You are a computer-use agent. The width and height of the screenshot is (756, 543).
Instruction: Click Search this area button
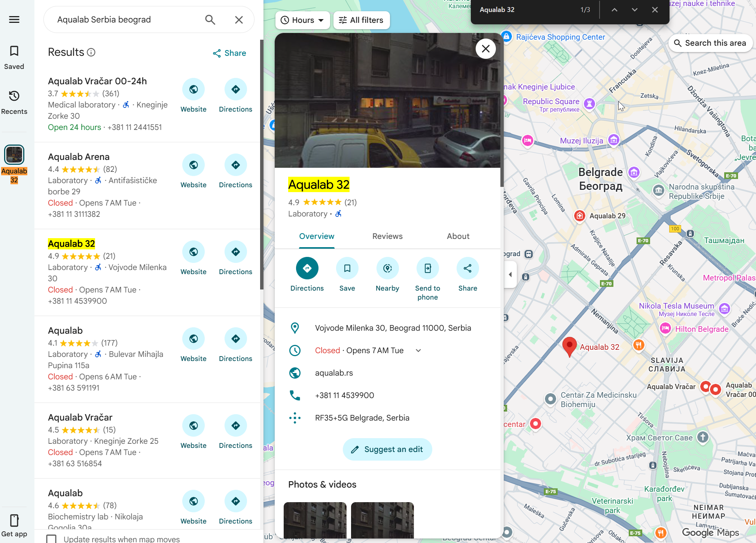coord(710,43)
